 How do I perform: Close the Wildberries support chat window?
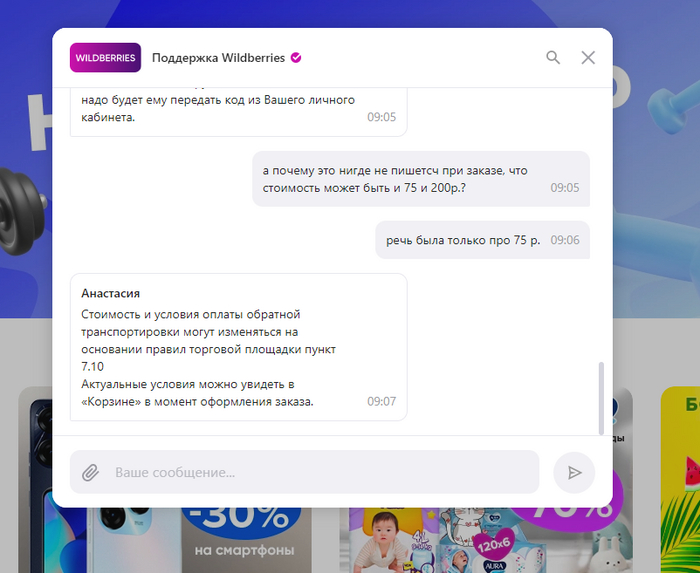(x=588, y=58)
